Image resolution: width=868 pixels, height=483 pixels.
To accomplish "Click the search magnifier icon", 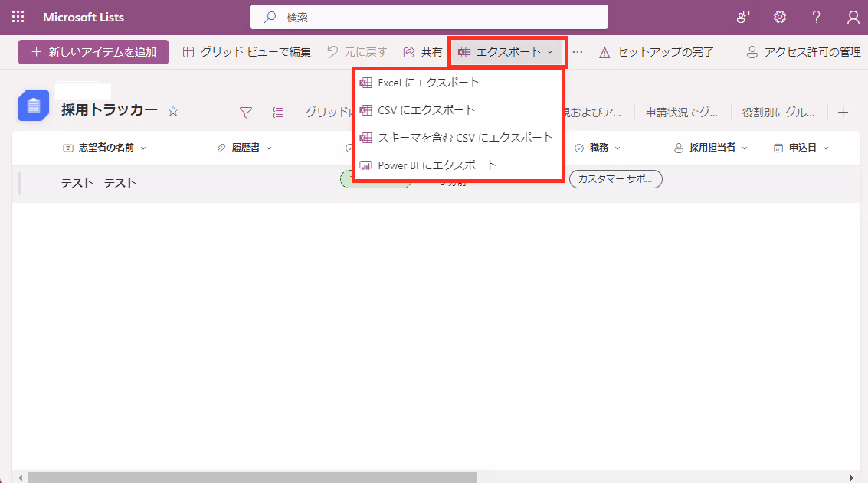I will (x=270, y=17).
